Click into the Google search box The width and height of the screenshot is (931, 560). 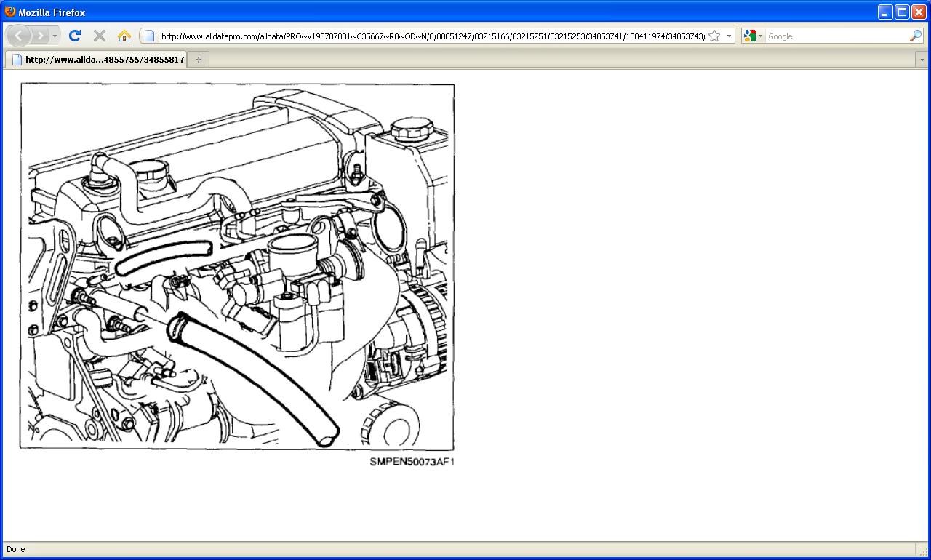(x=836, y=36)
